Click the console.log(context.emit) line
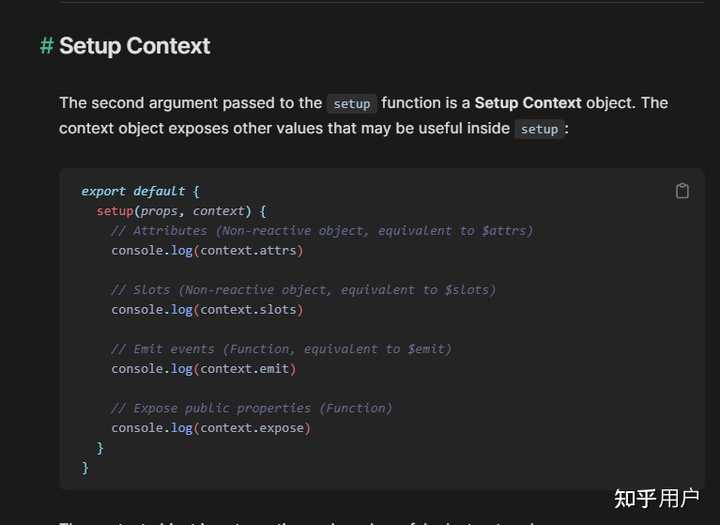The width and height of the screenshot is (720, 525). 203,369
